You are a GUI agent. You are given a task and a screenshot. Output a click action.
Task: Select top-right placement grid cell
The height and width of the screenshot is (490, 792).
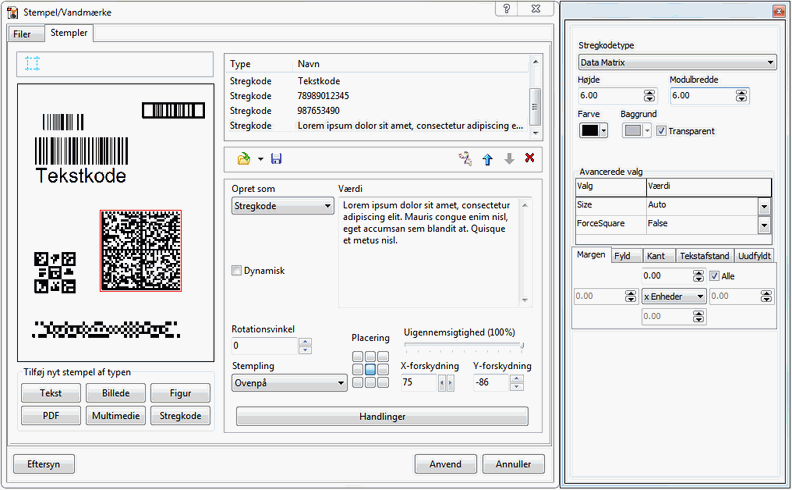click(x=383, y=357)
